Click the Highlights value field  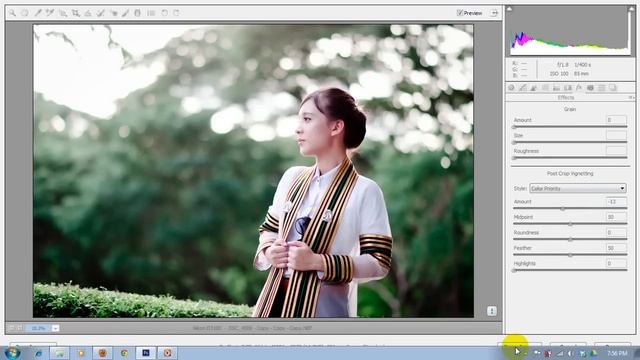(616, 263)
